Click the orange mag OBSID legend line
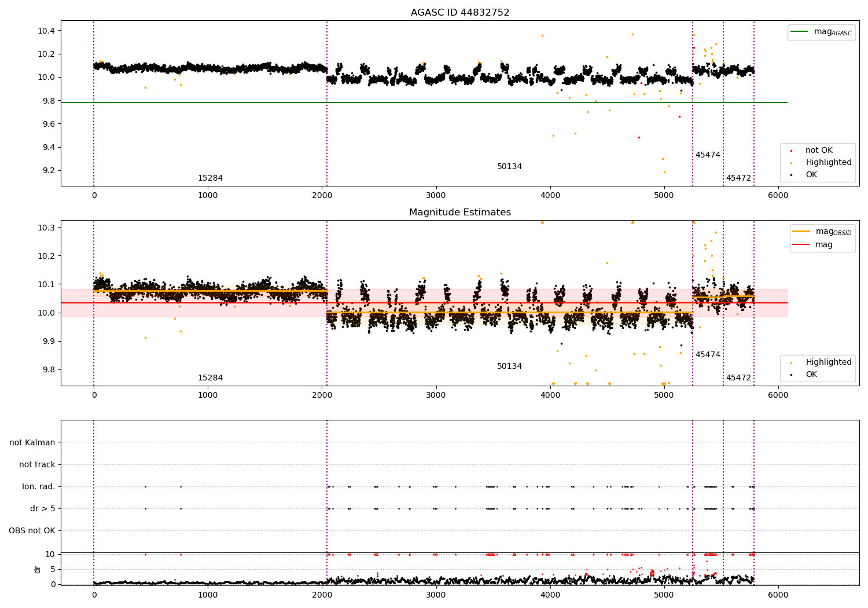The height and width of the screenshot is (608, 868). coord(801,232)
